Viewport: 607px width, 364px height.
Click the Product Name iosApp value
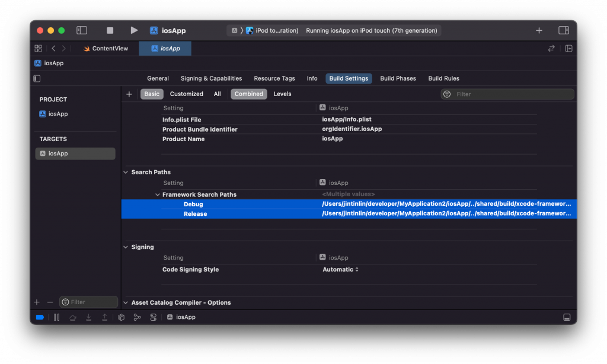click(332, 139)
